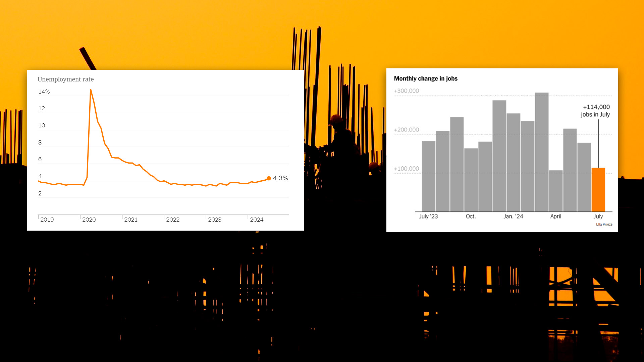This screenshot has height=362, width=644.
Task: Click the 'Oct.' axis label
Action: tap(471, 217)
